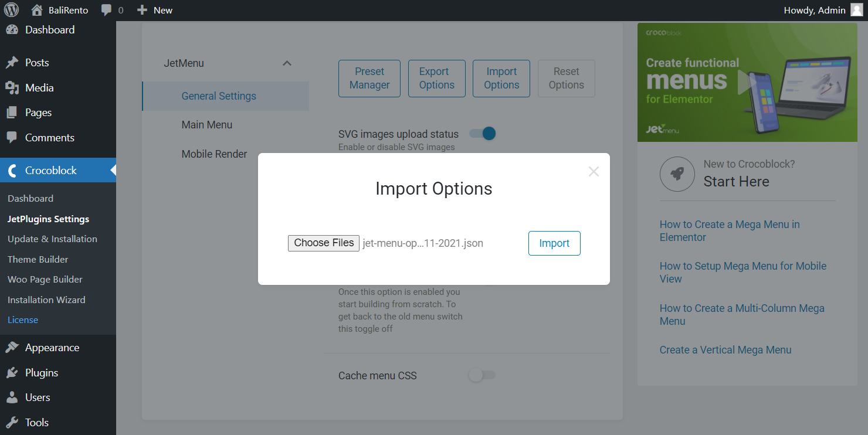Click the Preset Manager button
This screenshot has width=868, height=435.
369,79
